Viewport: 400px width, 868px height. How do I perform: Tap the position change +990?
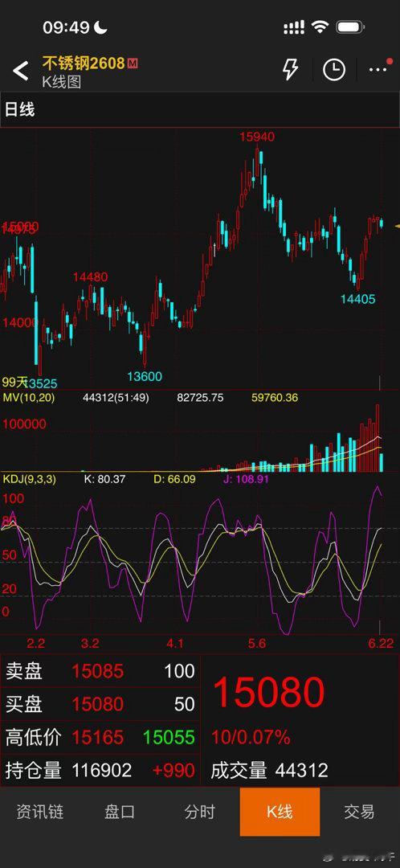(174, 770)
